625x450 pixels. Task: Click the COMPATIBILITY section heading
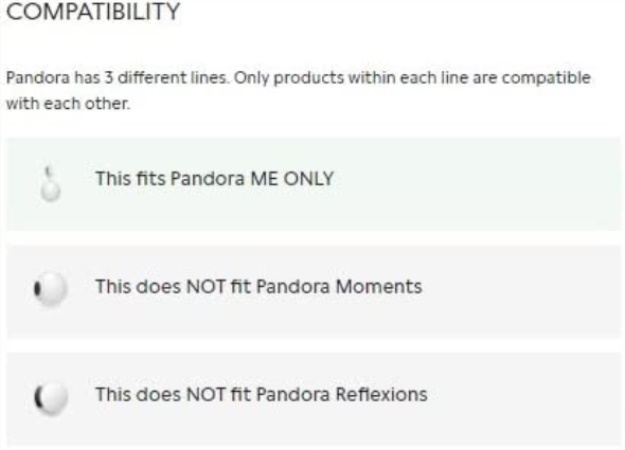(x=93, y=11)
